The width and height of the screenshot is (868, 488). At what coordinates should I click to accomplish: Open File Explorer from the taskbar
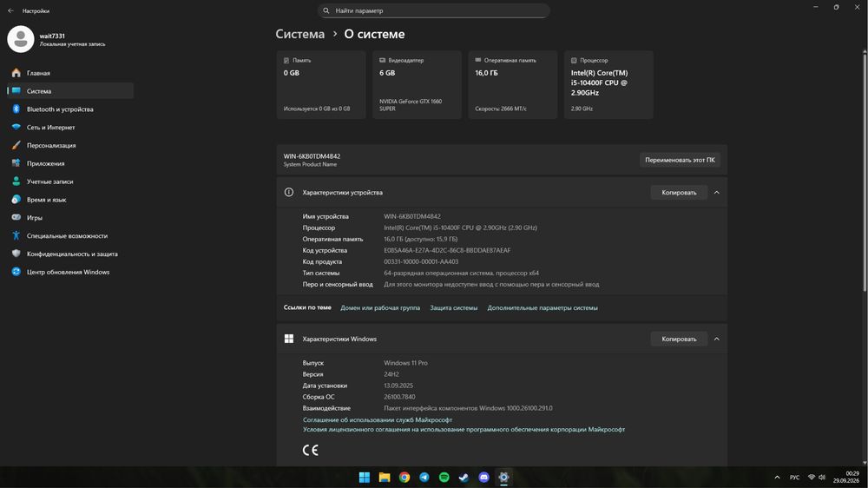coord(385,478)
